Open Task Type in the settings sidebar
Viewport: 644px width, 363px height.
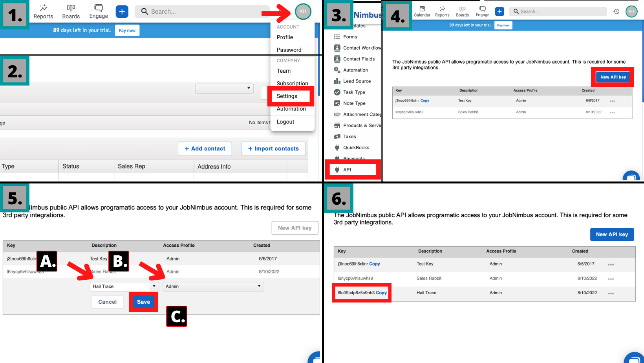pyautogui.click(x=349, y=92)
